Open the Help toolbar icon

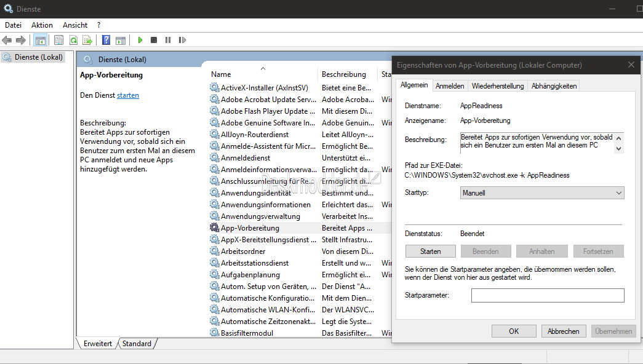click(x=106, y=40)
